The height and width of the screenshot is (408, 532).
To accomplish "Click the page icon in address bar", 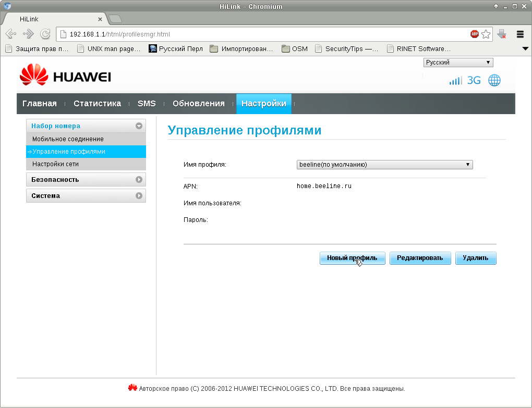I will (x=63, y=34).
